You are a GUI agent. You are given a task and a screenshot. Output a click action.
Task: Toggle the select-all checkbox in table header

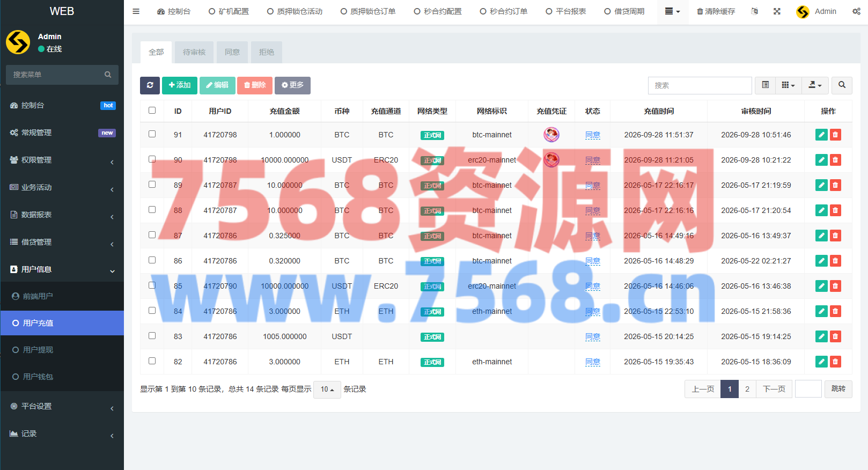(x=152, y=111)
